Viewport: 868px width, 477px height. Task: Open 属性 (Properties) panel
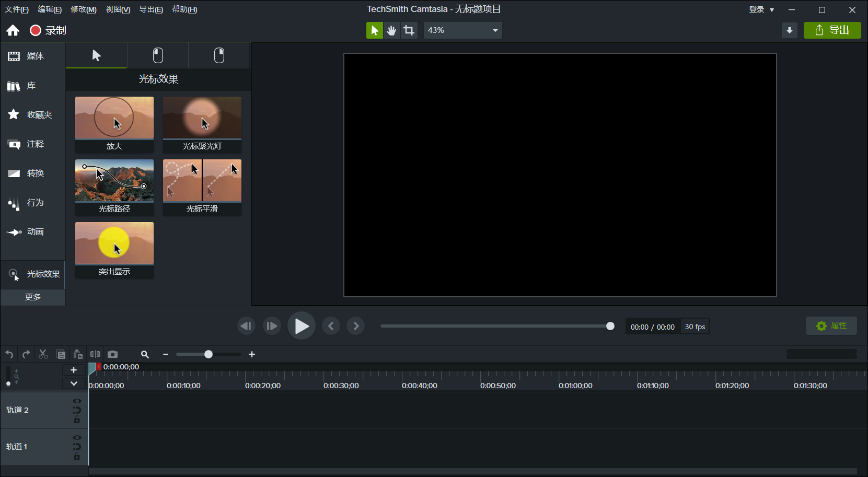pos(831,325)
